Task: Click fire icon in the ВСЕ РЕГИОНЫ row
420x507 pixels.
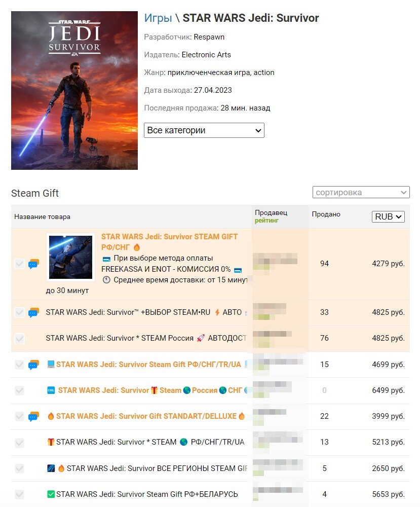Action: [61, 468]
